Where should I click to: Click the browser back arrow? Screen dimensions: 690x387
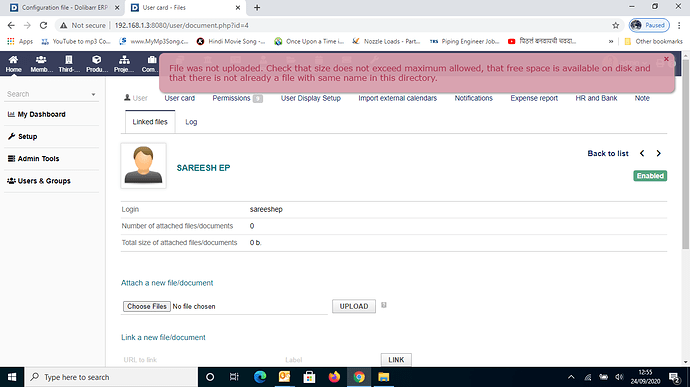(x=11, y=26)
